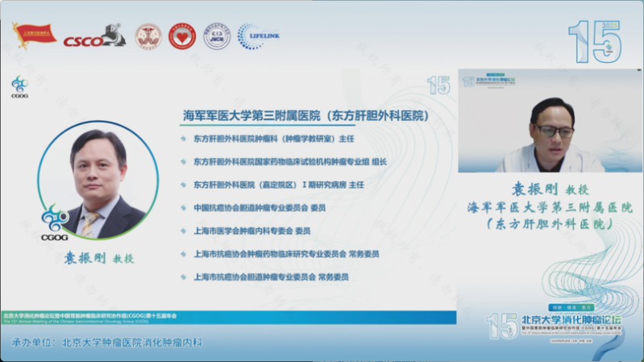Click the CSCO logo in header
The width and height of the screenshot is (644, 362).
(x=93, y=36)
